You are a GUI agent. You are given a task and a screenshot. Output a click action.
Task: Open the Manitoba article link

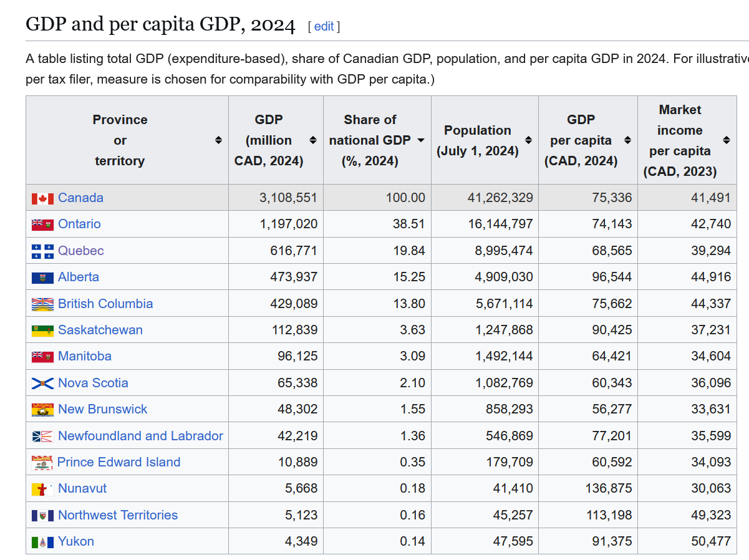(85, 356)
